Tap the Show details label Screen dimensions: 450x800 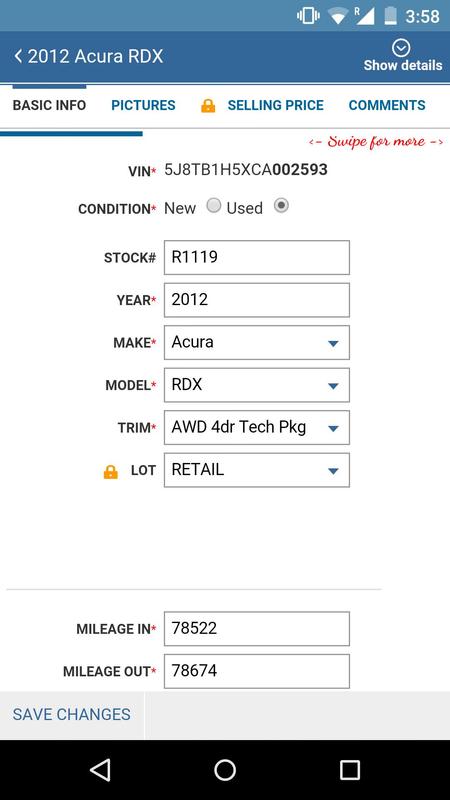pos(403,65)
